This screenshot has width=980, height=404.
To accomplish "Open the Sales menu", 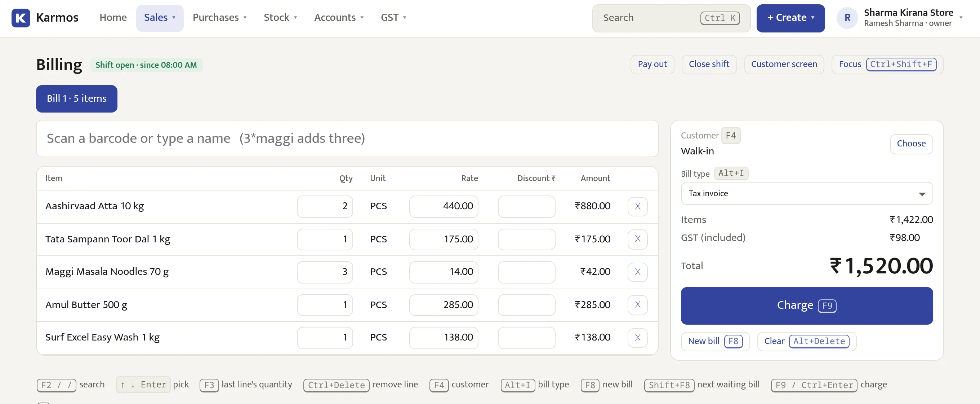I will coord(160,18).
